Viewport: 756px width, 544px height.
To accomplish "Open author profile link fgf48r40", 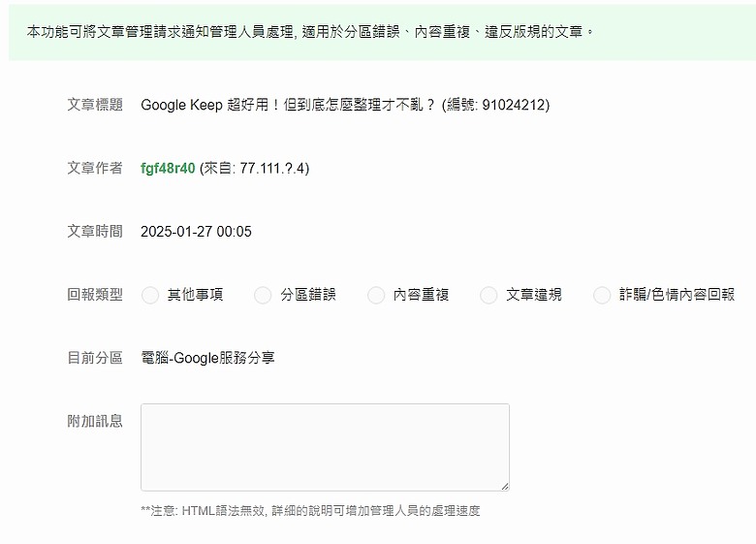I will click(x=168, y=169).
